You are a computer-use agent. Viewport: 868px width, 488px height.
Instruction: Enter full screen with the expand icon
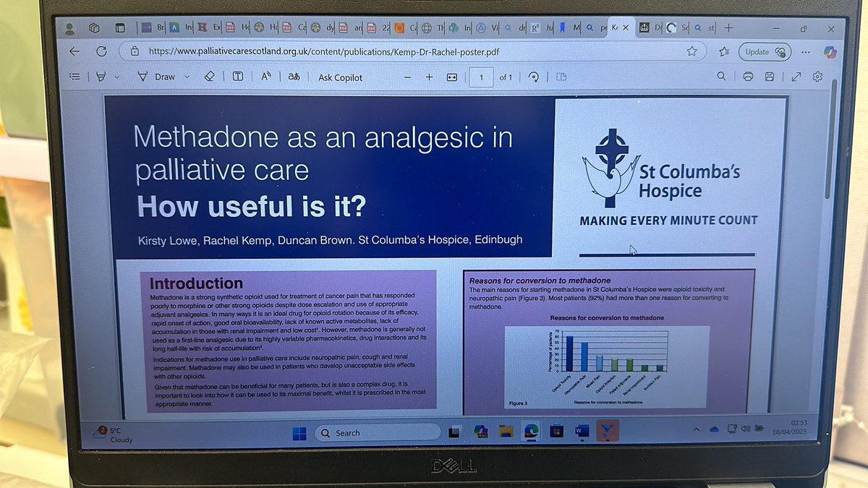[796, 77]
